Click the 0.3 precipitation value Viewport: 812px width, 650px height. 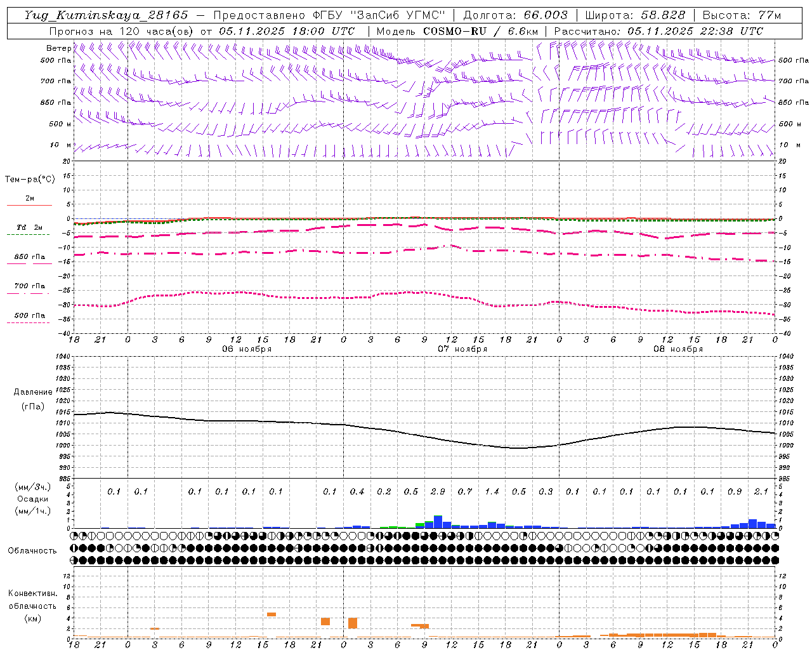point(546,491)
